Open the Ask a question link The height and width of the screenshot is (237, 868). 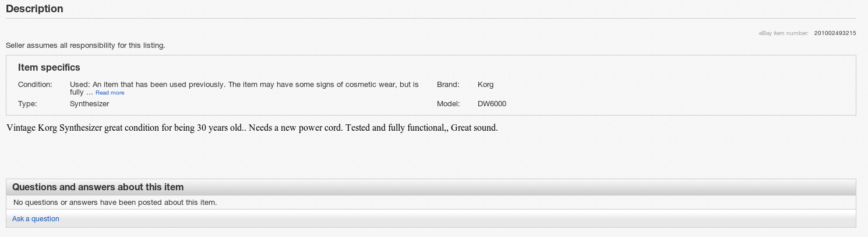[x=36, y=219]
